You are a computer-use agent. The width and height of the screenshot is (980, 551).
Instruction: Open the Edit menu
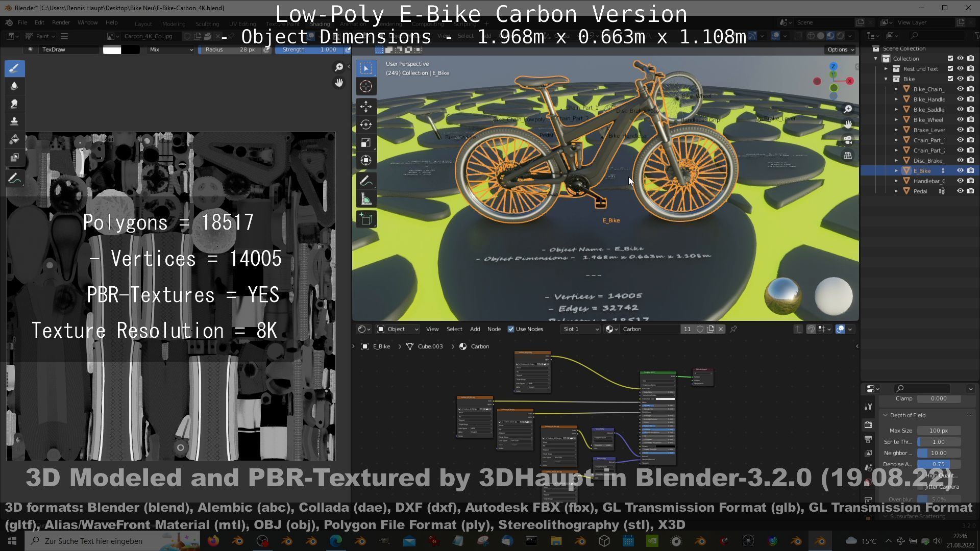click(x=39, y=22)
